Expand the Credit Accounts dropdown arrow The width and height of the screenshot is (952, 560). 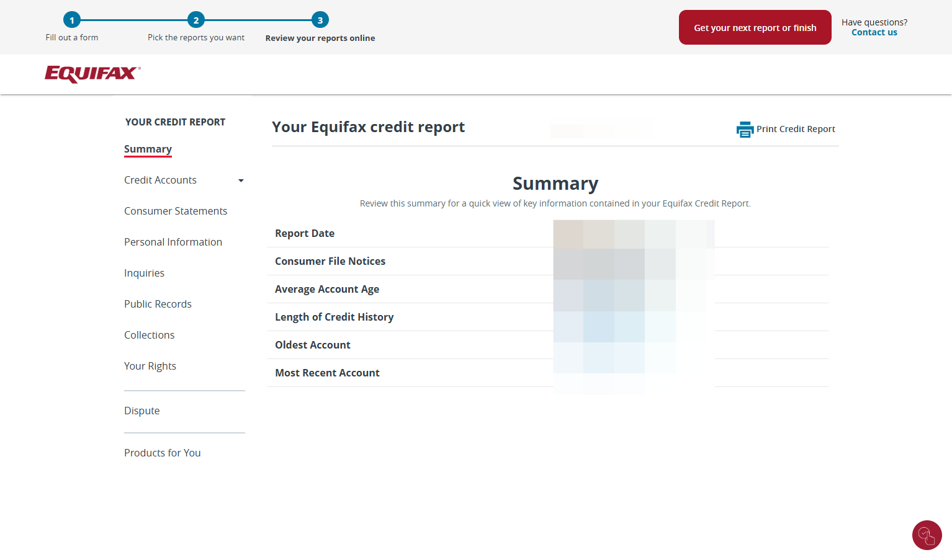click(x=241, y=180)
